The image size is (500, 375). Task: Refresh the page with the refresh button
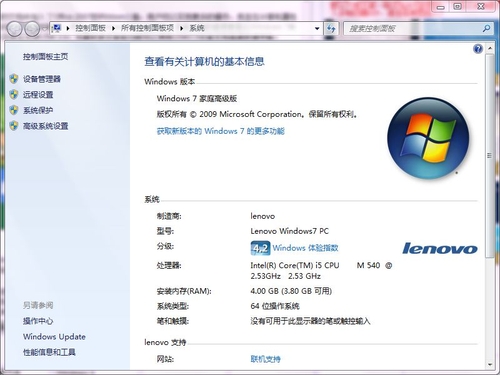click(331, 29)
